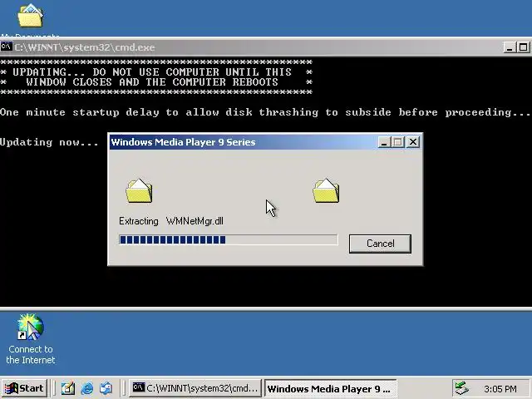The image size is (532, 399).
Task: Open the Start menu
Action: tap(24, 388)
